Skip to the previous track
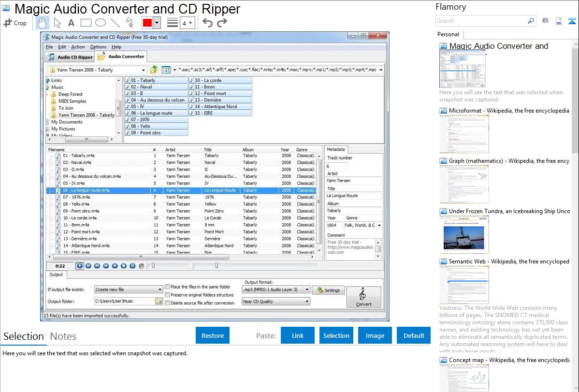Image resolution: width=579 pixels, height=392 pixels. (x=88, y=266)
